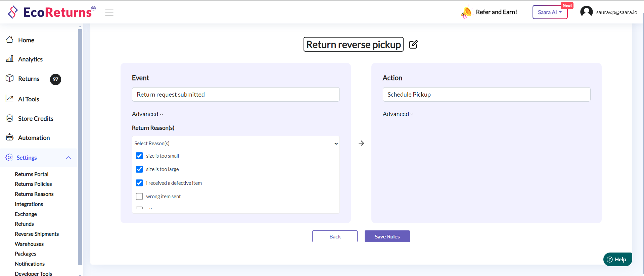Go to Returns Policies settings
644x276 pixels.
tap(33, 184)
